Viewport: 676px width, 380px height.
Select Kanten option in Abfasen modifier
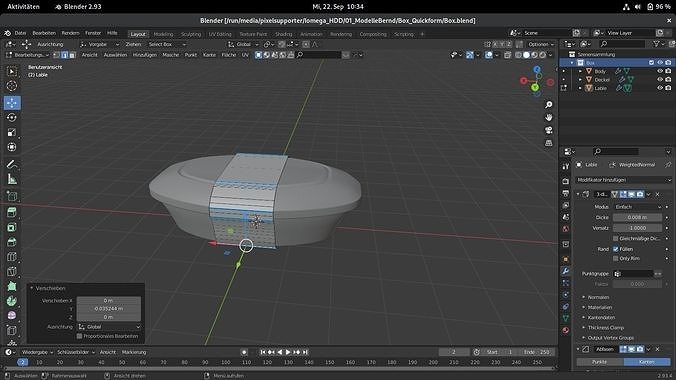[647, 362]
